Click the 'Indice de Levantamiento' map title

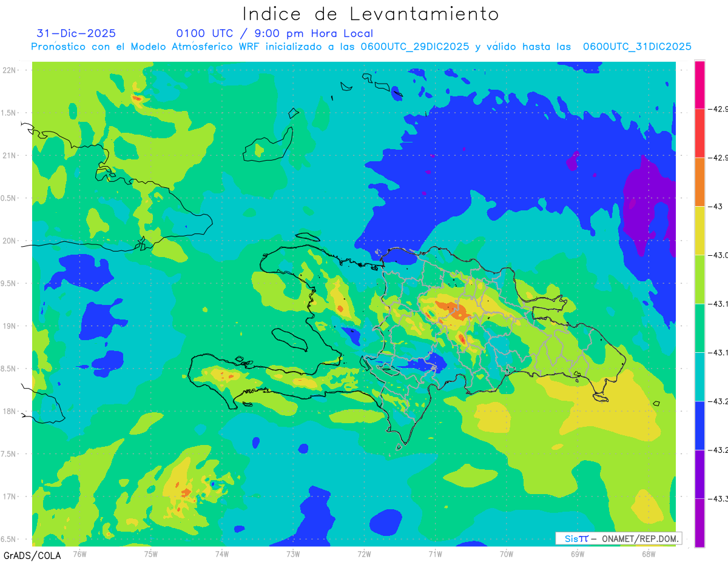click(x=371, y=14)
